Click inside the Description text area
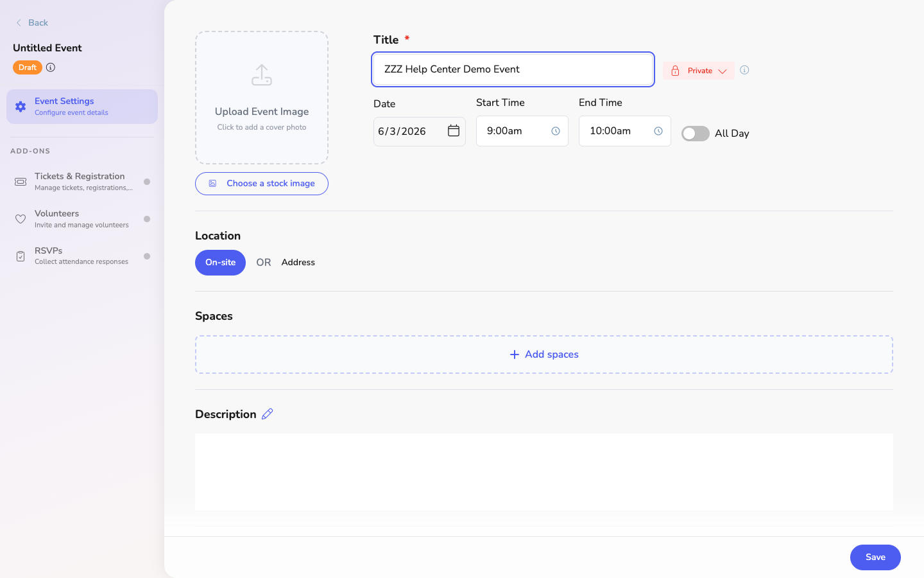 [x=544, y=472]
